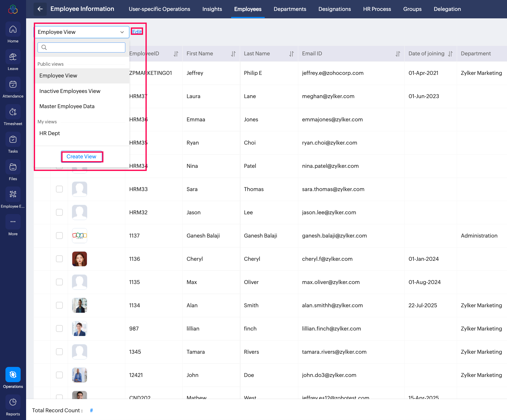Check the box for Alan Smith
Viewport: 507px width, 420px height.
click(59, 305)
